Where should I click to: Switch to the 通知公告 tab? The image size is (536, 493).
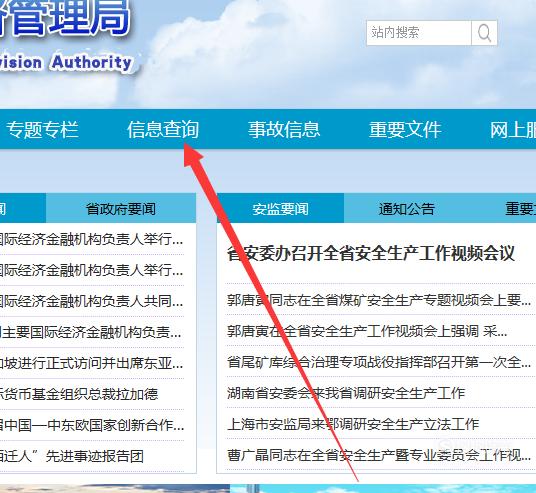407,208
